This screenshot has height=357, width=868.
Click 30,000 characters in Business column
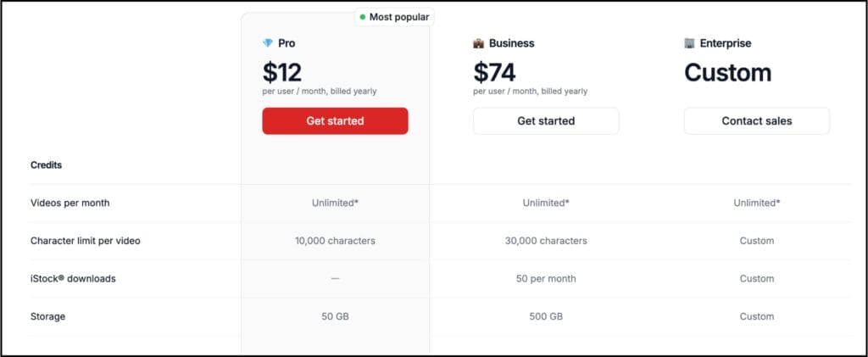(546, 241)
